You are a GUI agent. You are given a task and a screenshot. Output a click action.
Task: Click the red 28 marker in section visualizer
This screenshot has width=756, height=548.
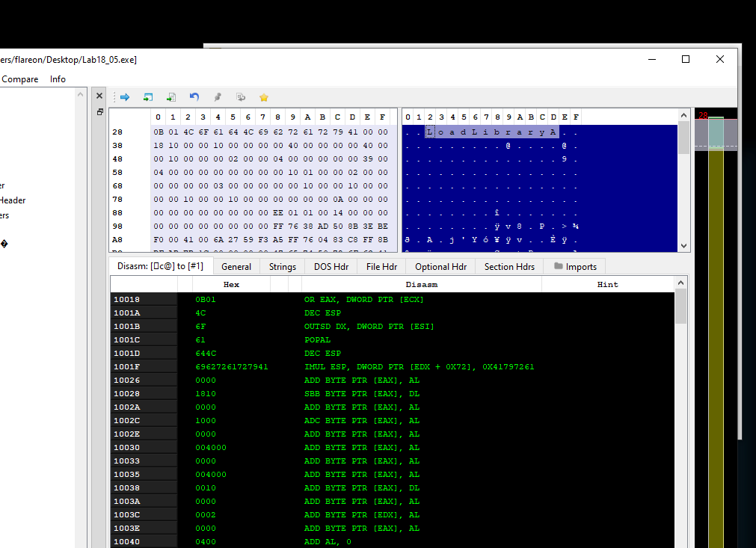tap(703, 116)
